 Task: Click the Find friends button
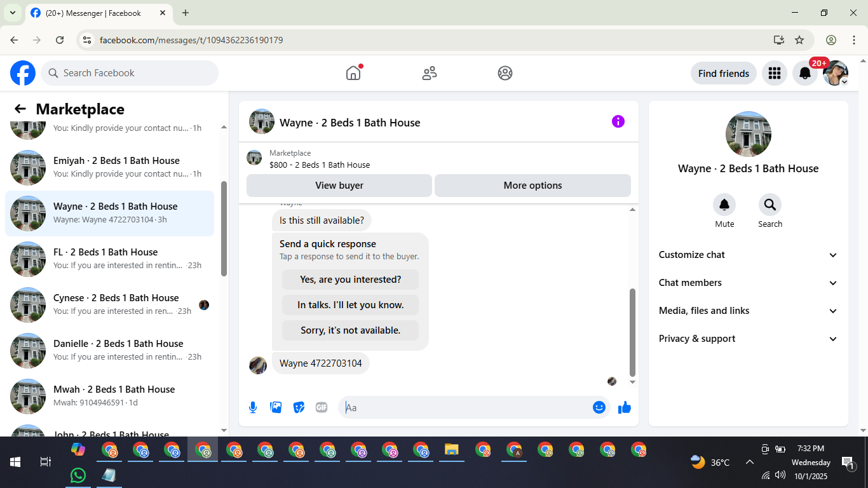coord(724,73)
